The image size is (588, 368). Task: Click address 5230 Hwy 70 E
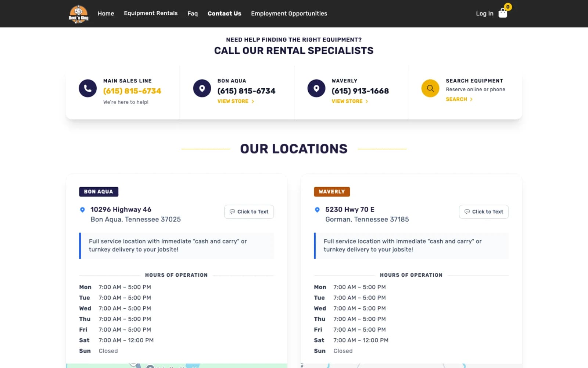[350, 209]
